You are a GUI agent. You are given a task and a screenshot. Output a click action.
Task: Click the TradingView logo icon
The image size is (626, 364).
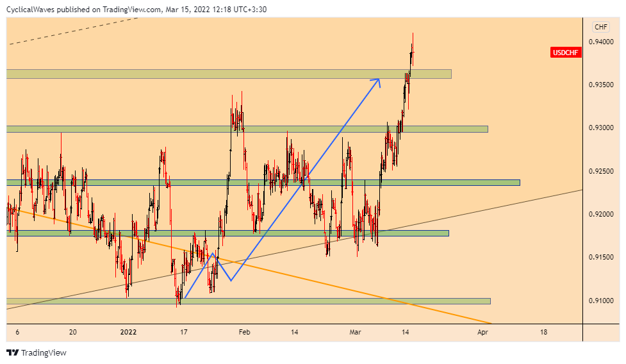[12, 352]
